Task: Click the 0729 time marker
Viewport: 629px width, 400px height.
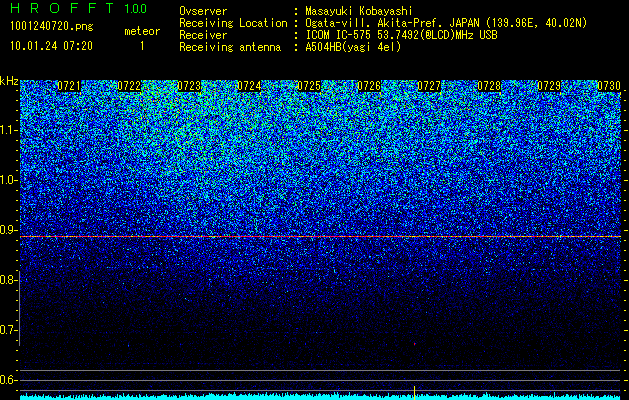Action: [549, 86]
